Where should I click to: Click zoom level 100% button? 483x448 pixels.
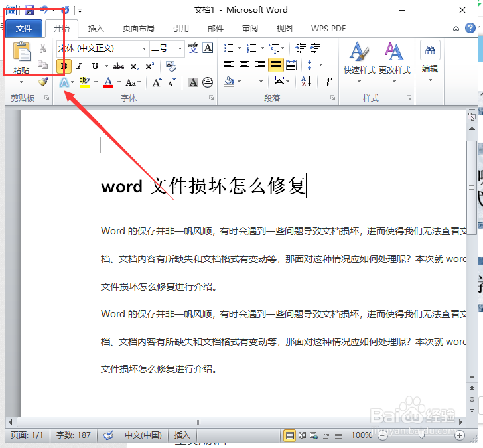click(x=362, y=435)
